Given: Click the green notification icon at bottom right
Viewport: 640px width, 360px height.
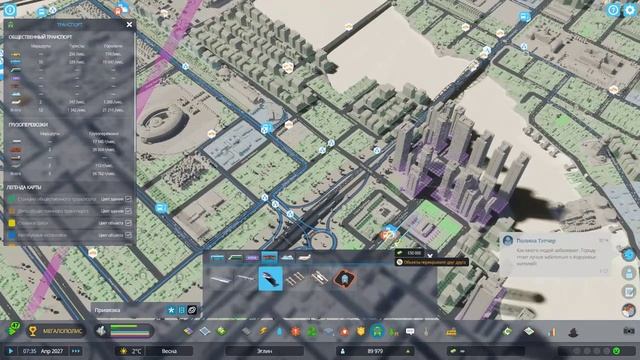Looking at the screenshot, I should (x=616, y=351).
